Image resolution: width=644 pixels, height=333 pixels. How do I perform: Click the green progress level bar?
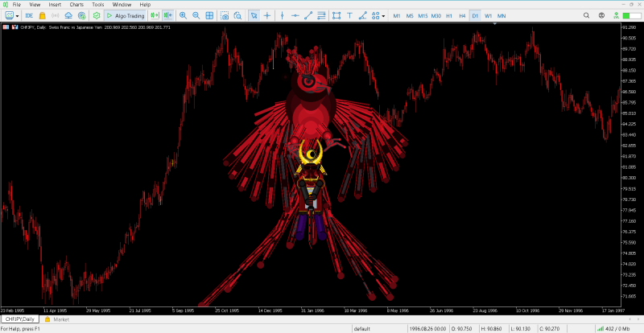point(632,15)
